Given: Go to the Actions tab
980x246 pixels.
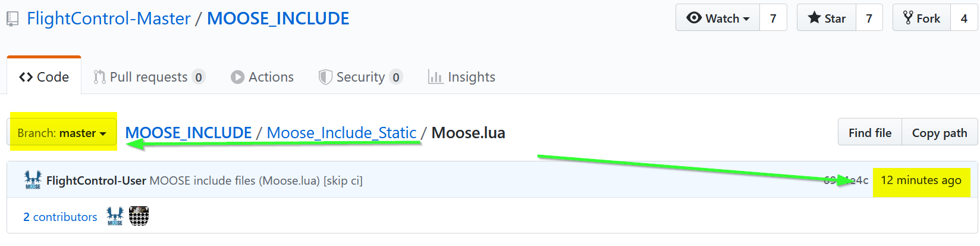Looking at the screenshot, I should tap(262, 77).
